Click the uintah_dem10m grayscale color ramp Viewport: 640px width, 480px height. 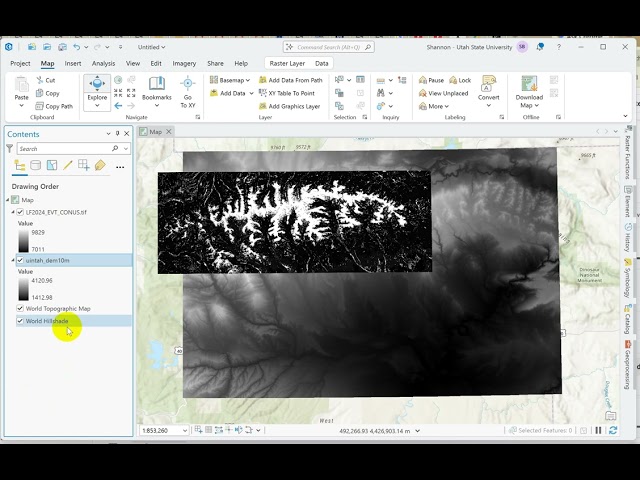(x=24, y=289)
